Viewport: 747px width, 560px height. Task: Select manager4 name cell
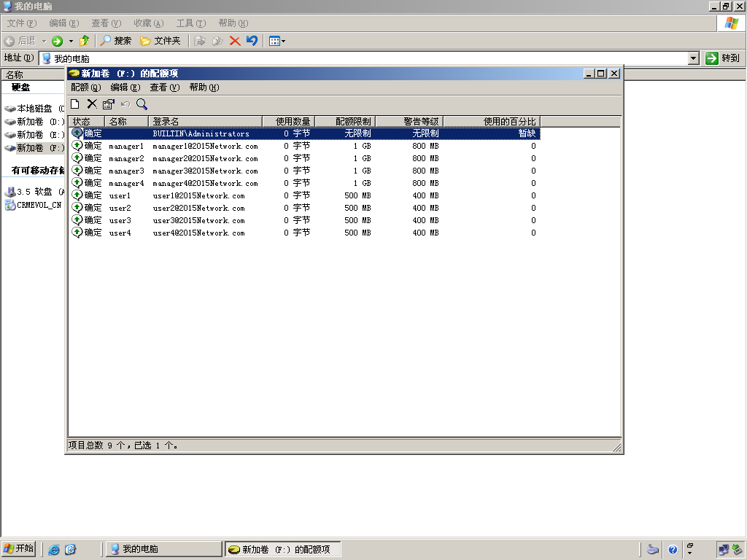coord(126,183)
